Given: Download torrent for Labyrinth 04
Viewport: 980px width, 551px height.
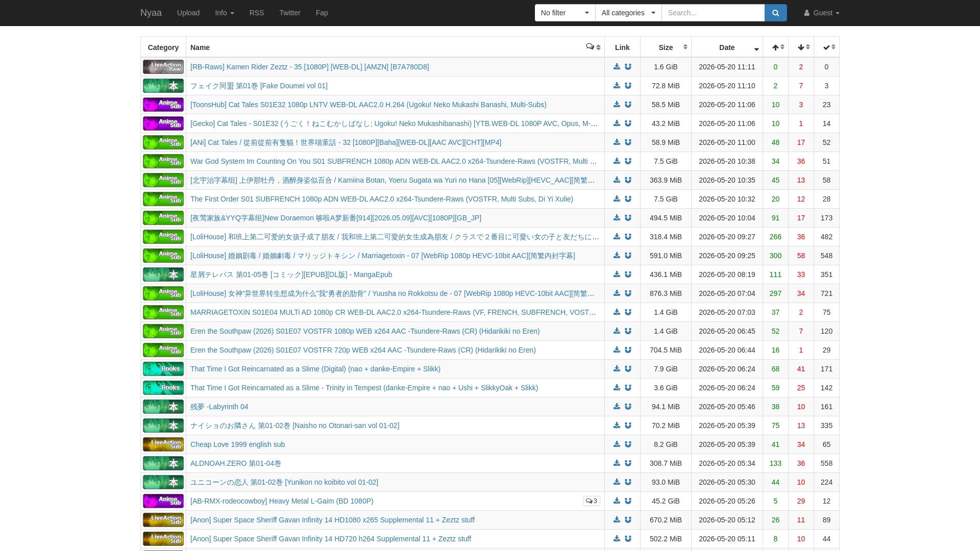Looking at the screenshot, I should tap(617, 407).
